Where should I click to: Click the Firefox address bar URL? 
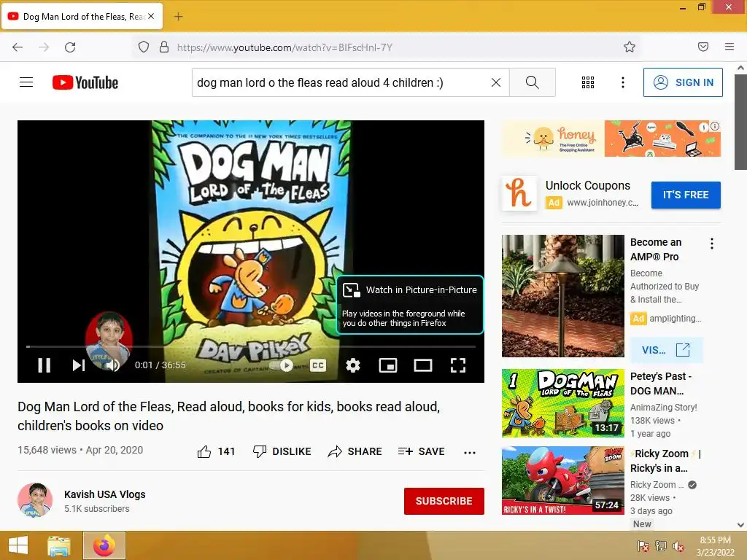[285, 47]
